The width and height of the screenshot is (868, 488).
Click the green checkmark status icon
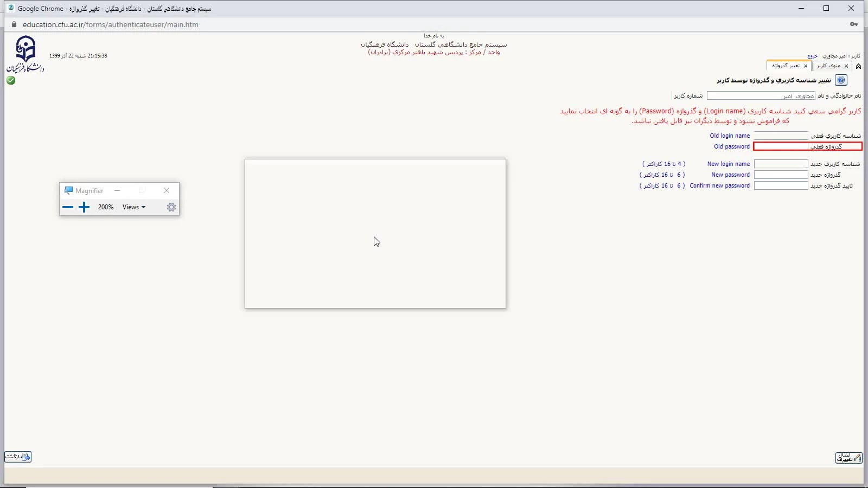click(x=11, y=80)
